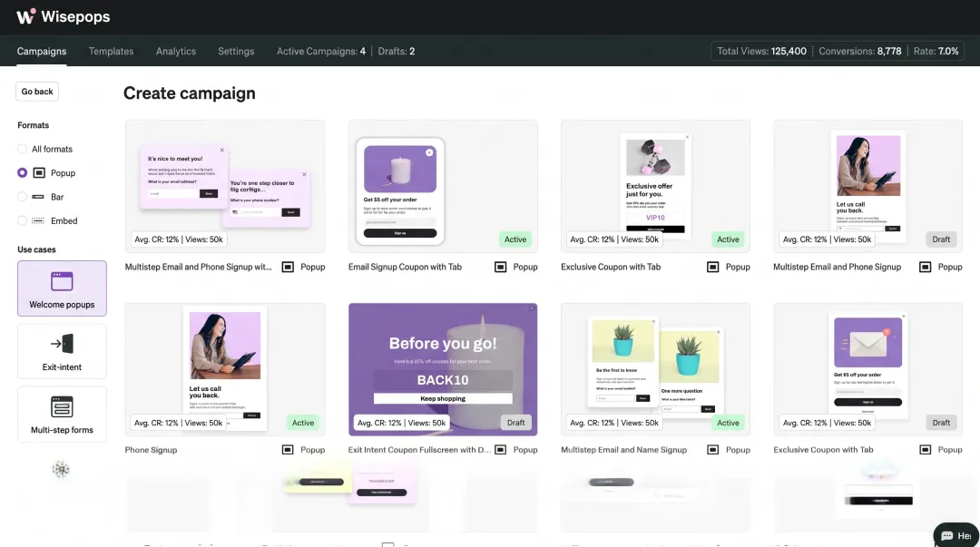Choose the Multi-step forms use case

[62, 414]
